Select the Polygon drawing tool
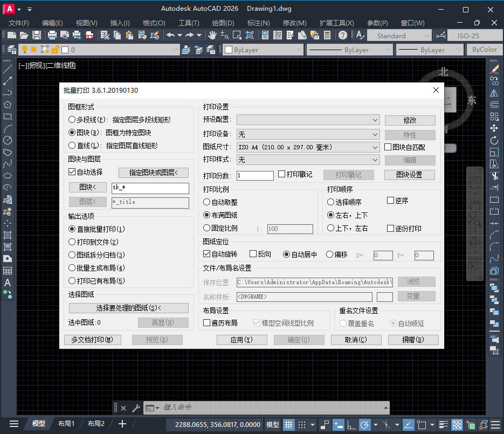Viewport: 504px width, 434px height. click(x=8, y=105)
